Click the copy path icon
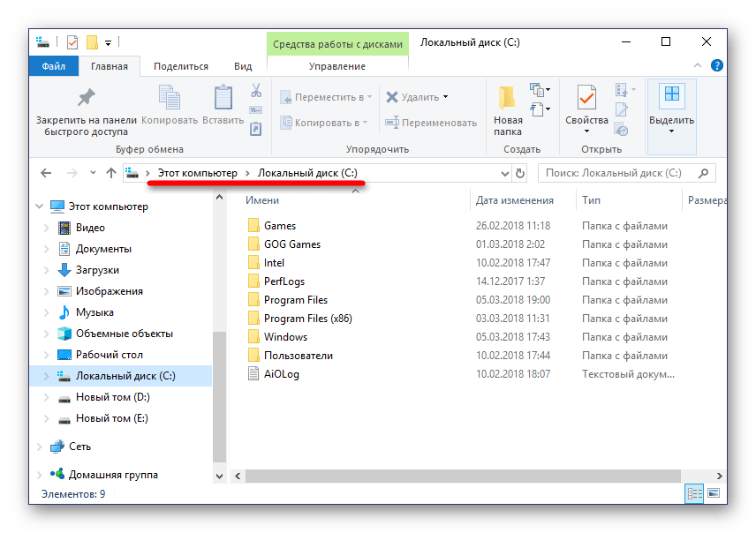The width and height of the screenshot is (756, 533). 256,110
